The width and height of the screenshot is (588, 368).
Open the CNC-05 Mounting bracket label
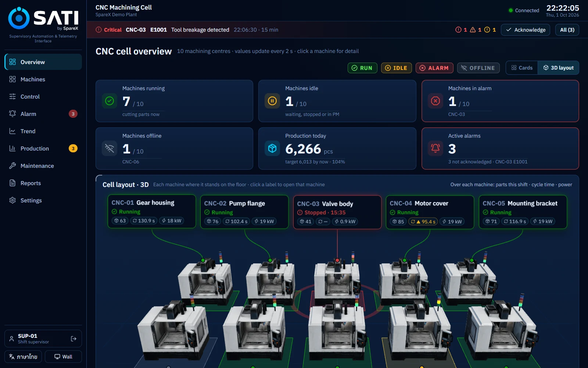[523, 212]
